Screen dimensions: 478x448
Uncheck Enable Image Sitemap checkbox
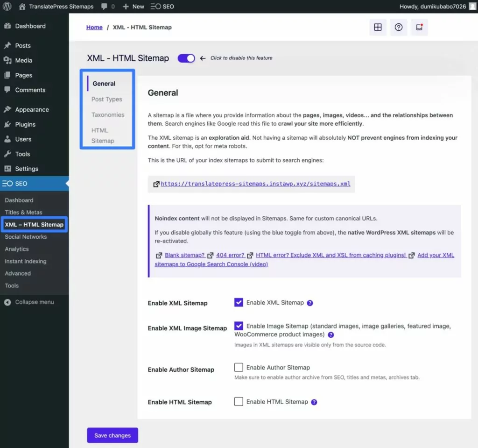click(239, 326)
